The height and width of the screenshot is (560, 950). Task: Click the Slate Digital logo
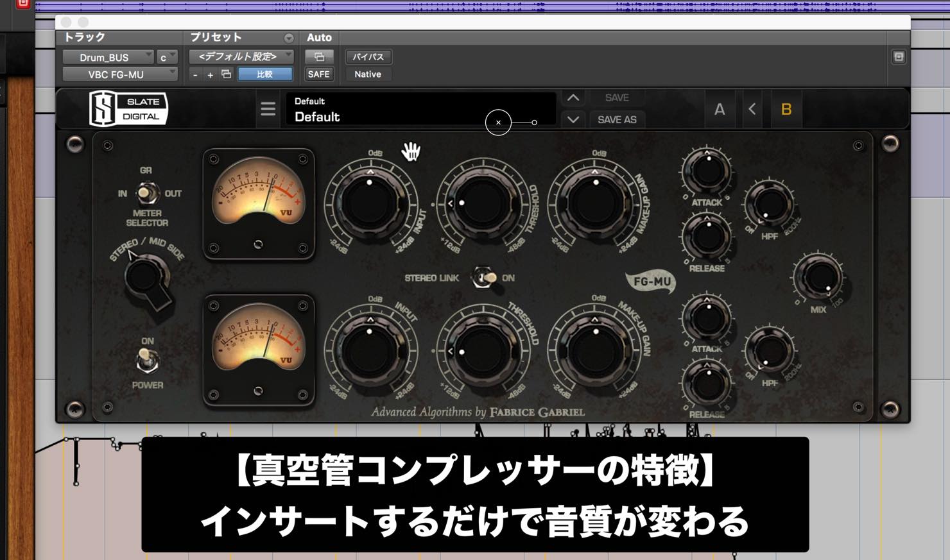[128, 108]
